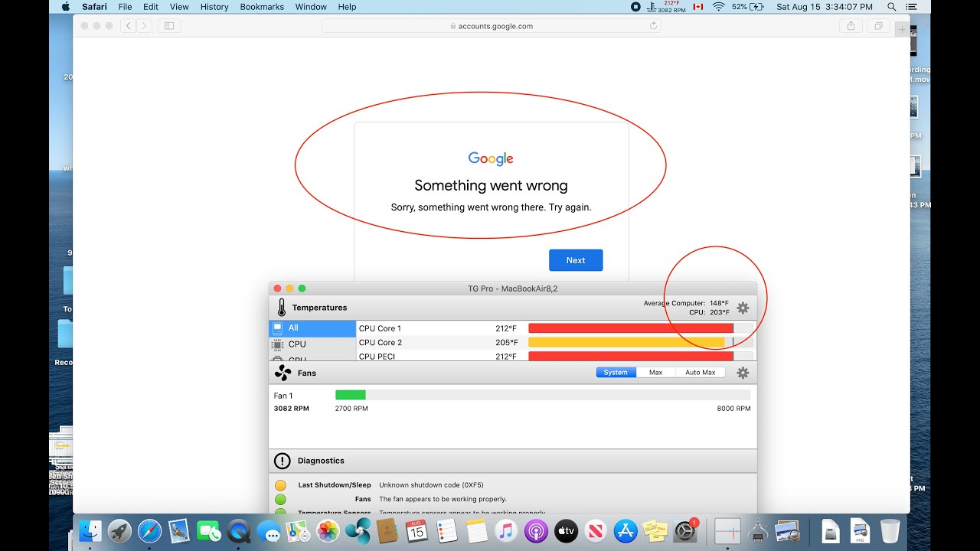Screen dimensions: 980x551
Task: Open Podcasts from the Dock
Action: pyautogui.click(x=536, y=530)
